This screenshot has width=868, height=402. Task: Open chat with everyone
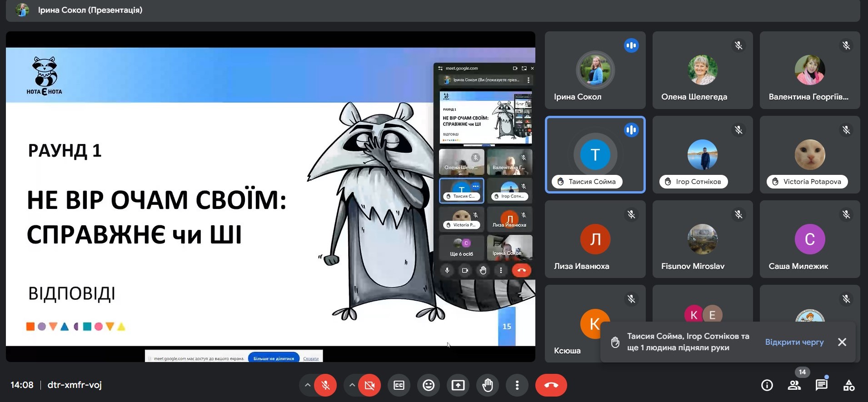(x=821, y=386)
